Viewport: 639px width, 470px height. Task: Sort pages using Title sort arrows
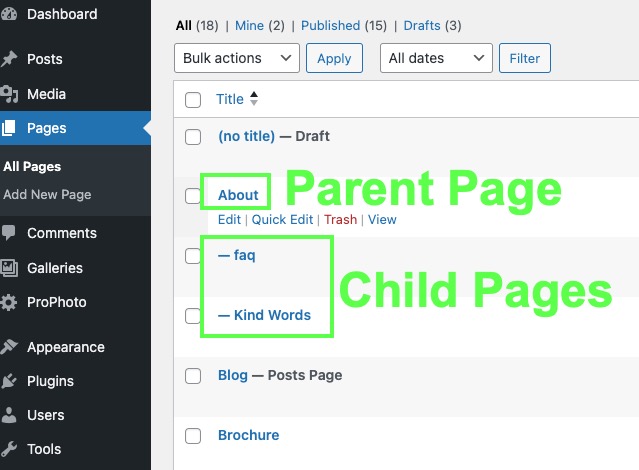pyautogui.click(x=254, y=99)
